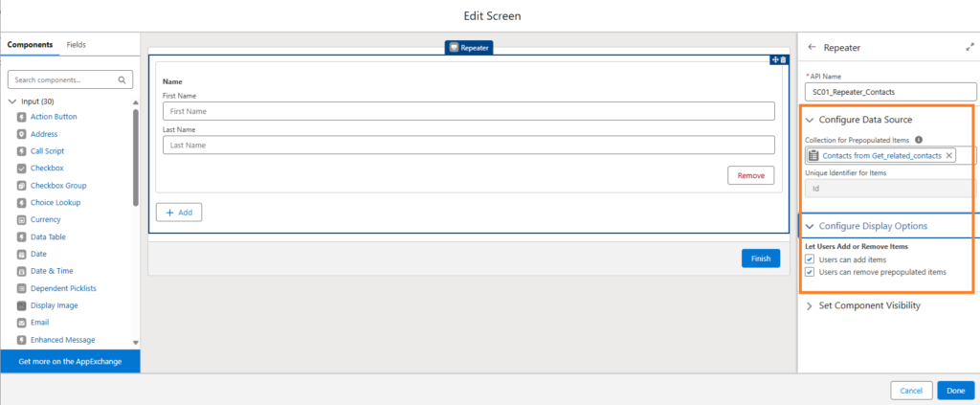Image resolution: width=980 pixels, height=405 pixels.
Task: Open the Get more on the AppExchange link
Action: point(70,361)
